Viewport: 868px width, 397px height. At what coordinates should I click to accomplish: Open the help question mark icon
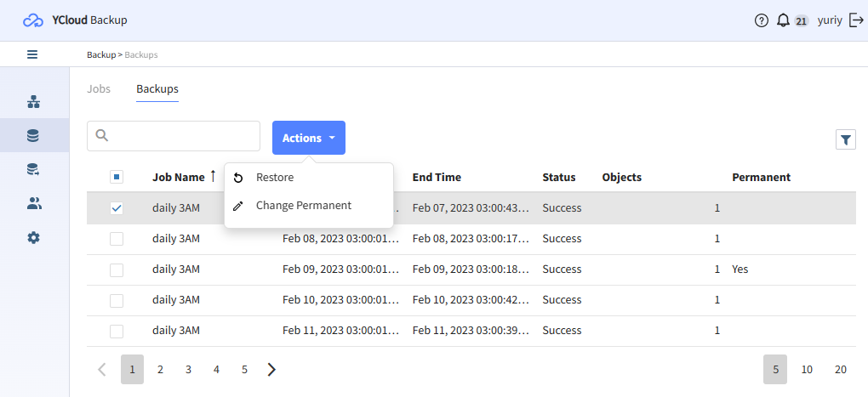coord(762,20)
